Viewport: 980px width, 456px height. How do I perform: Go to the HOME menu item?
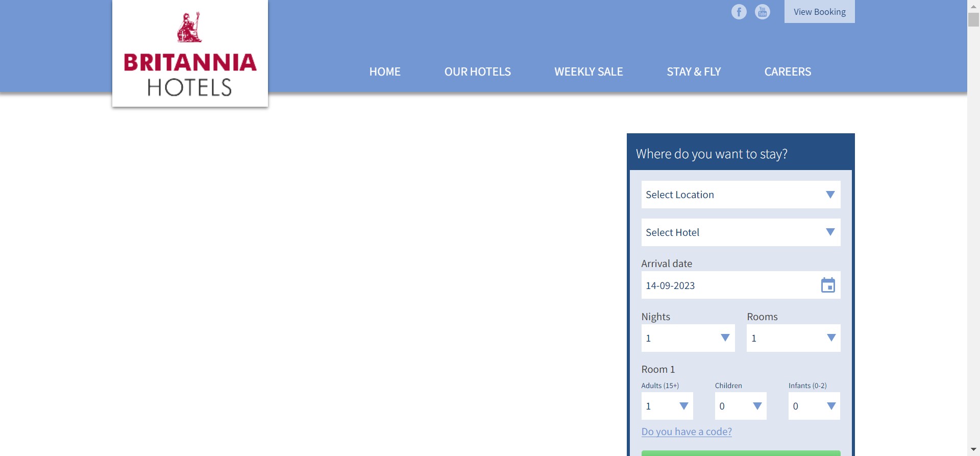[x=385, y=72]
